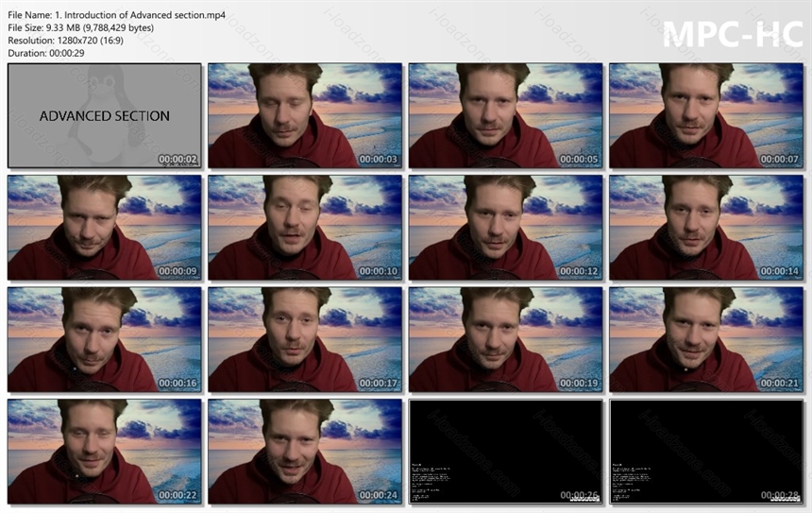The image size is (812, 513).
Task: Click the black frame at 00:00:26
Action: (505, 452)
